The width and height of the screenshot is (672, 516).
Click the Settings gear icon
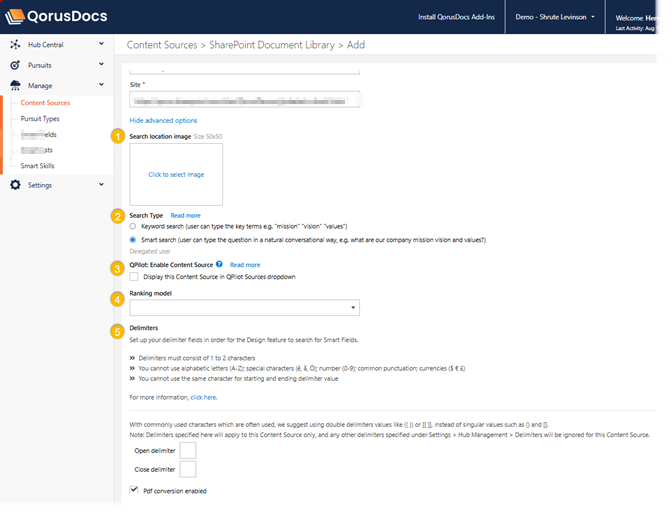(15, 185)
